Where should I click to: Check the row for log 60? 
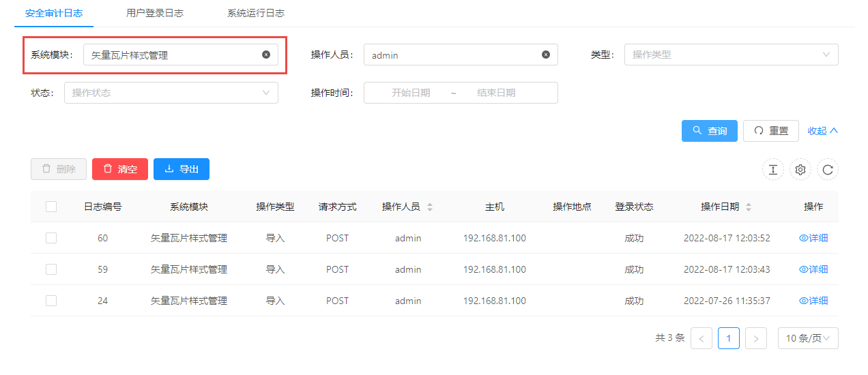click(51, 238)
